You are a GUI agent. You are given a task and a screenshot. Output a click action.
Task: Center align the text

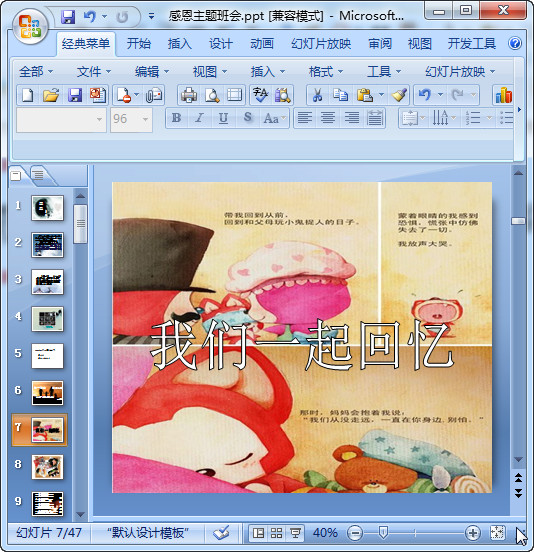point(328,118)
